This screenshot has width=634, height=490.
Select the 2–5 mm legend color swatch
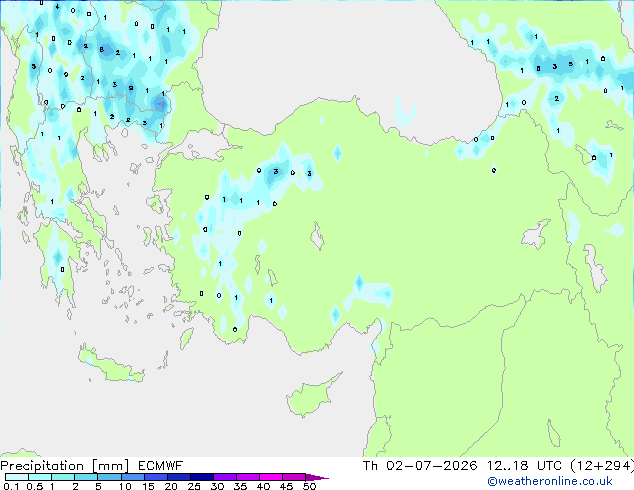pyautogui.click(x=86, y=477)
